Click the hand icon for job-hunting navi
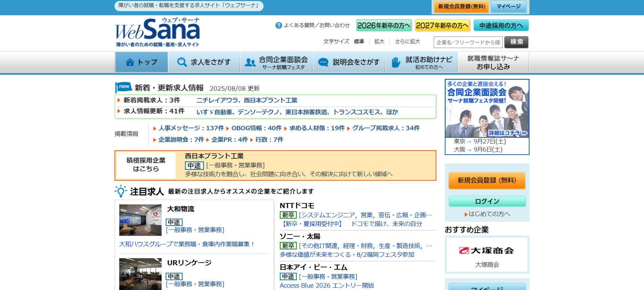644x290 pixels. [396, 63]
